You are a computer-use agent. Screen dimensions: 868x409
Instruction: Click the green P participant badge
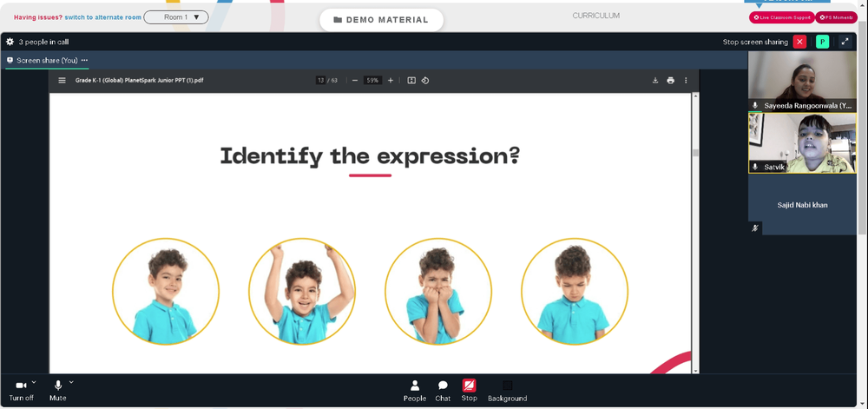(822, 42)
